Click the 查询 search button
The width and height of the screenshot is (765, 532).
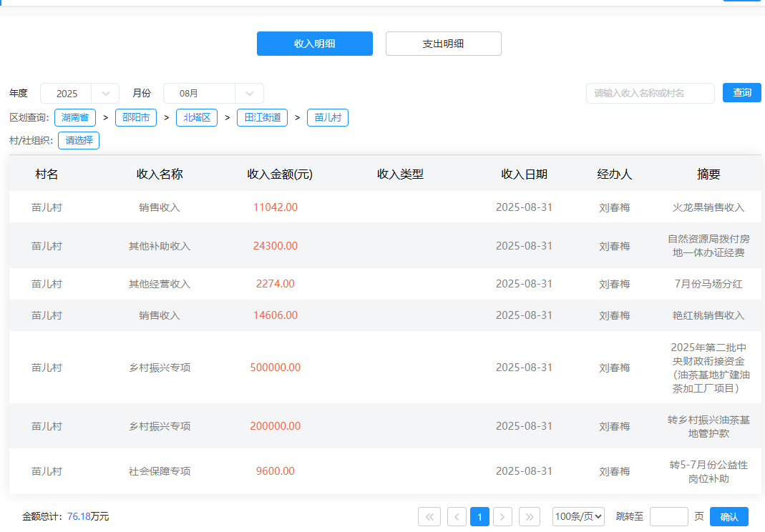(x=742, y=93)
